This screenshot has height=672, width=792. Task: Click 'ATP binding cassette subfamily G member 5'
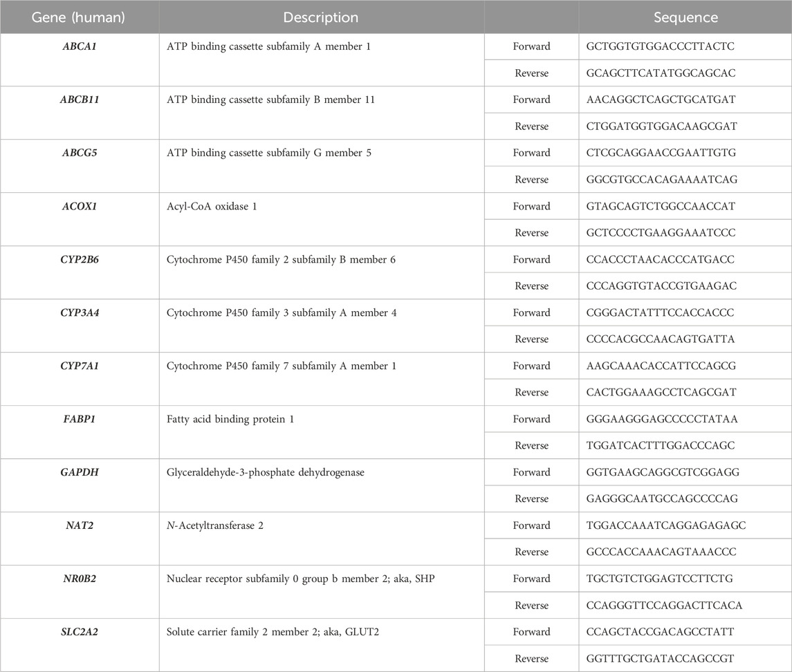(x=269, y=153)
